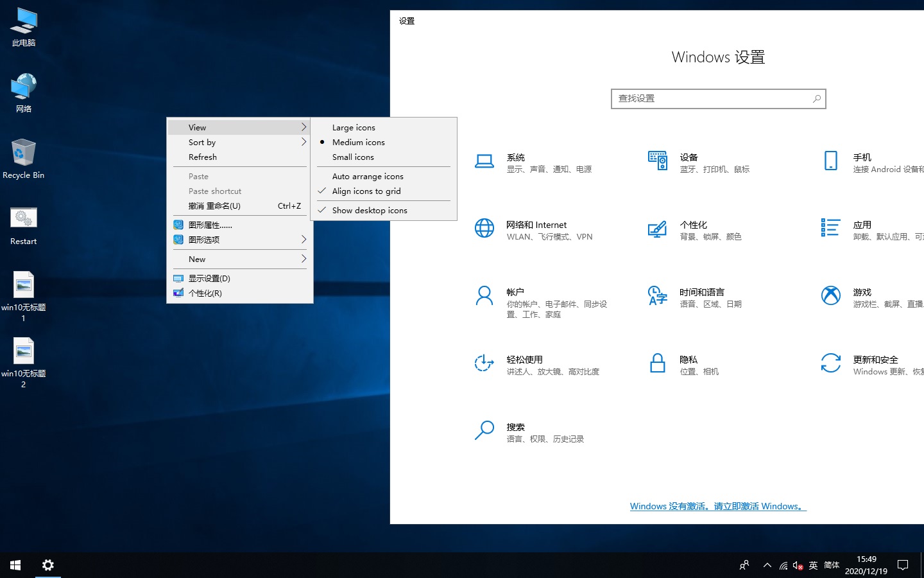The width and height of the screenshot is (924, 578).
Task: Click 语言、权限、历史记录 description text
Action: coord(545,439)
